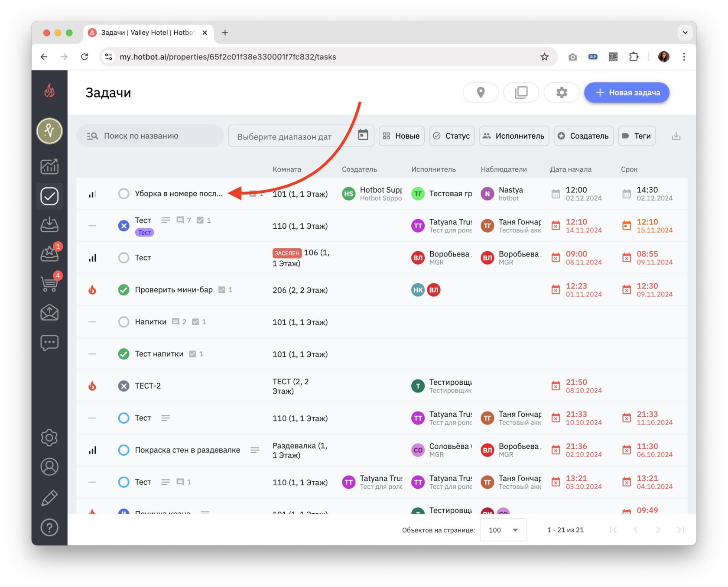Toggle status circle of Уборка в номере task
This screenshot has width=728, height=587.
coord(123,194)
